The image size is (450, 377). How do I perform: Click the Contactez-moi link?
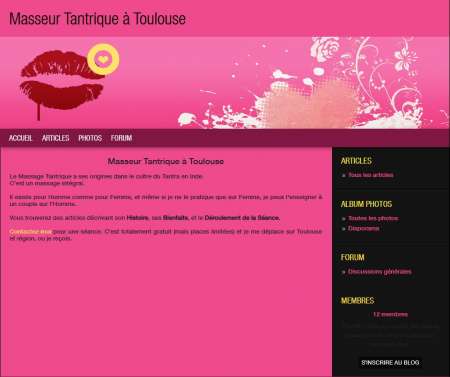coord(30,231)
